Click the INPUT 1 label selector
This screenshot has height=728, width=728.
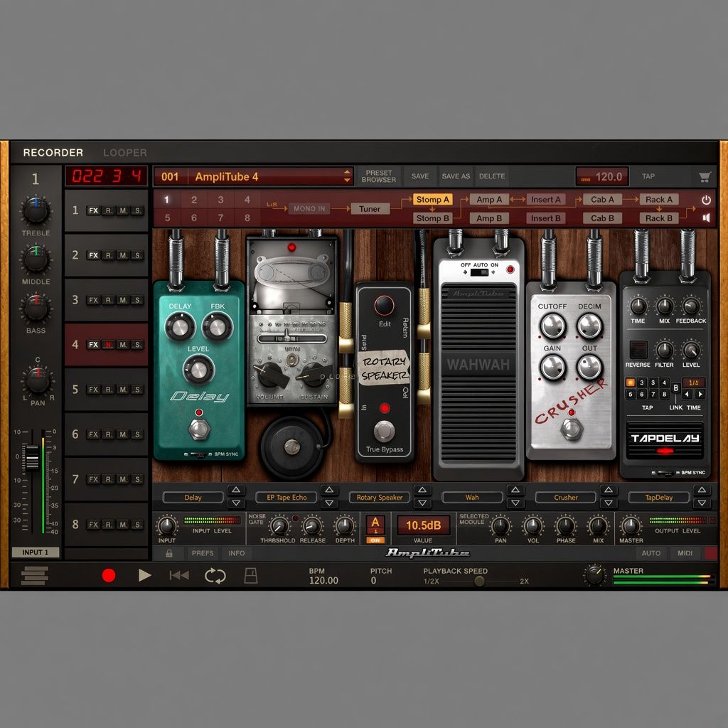(x=36, y=552)
